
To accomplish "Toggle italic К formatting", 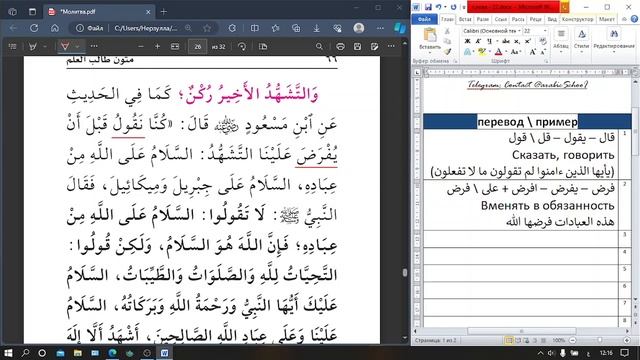I will 478,41.
